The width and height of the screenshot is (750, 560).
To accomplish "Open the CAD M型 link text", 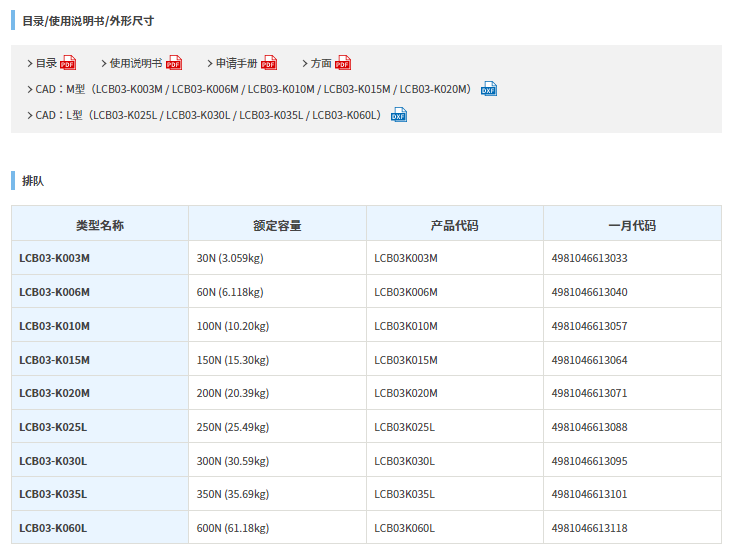I will [x=254, y=89].
